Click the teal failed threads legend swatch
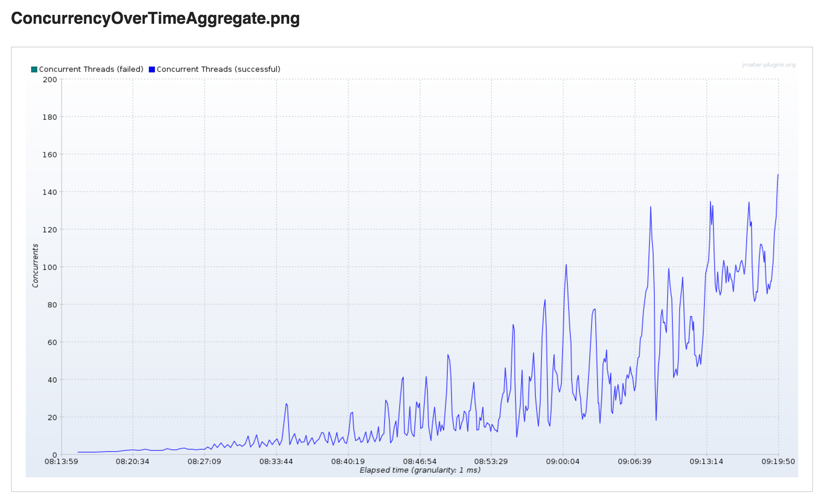823x504 pixels. (34, 69)
